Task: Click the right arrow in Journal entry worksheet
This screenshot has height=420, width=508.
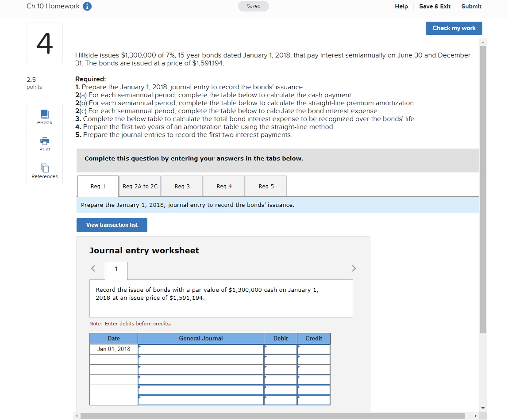Action: (353, 268)
